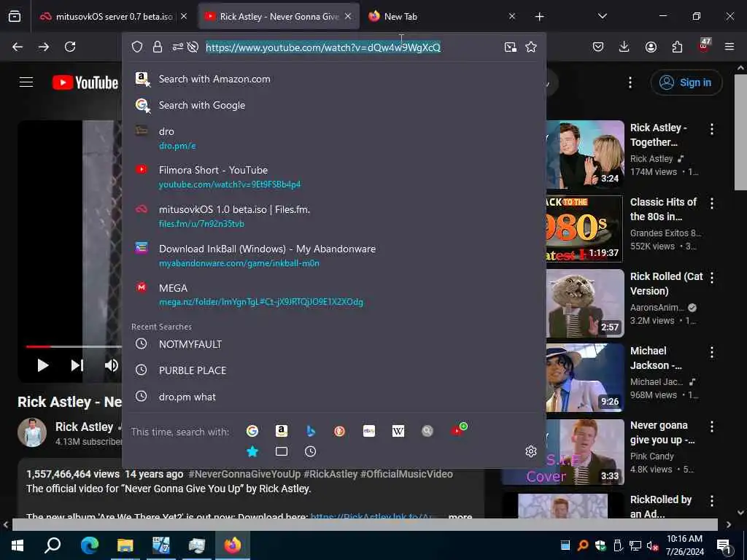Bookmark this page with the star
This screenshot has height=560, width=747.
pyautogui.click(x=531, y=47)
